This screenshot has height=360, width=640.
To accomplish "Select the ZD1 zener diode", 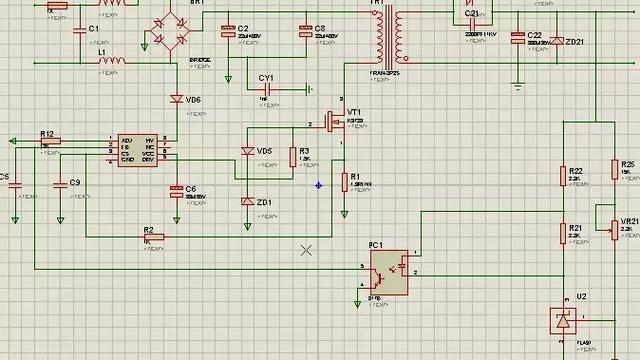I will 248,201.
